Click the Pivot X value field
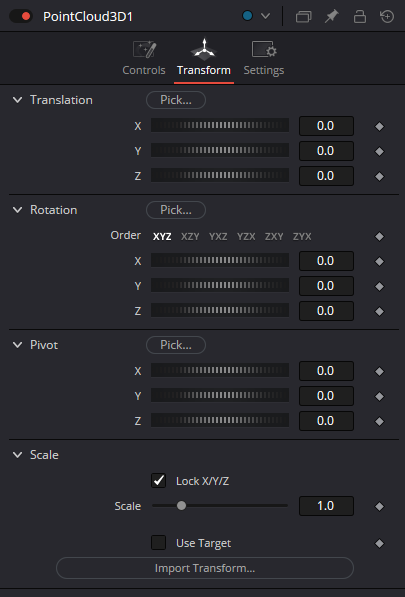 click(x=326, y=371)
